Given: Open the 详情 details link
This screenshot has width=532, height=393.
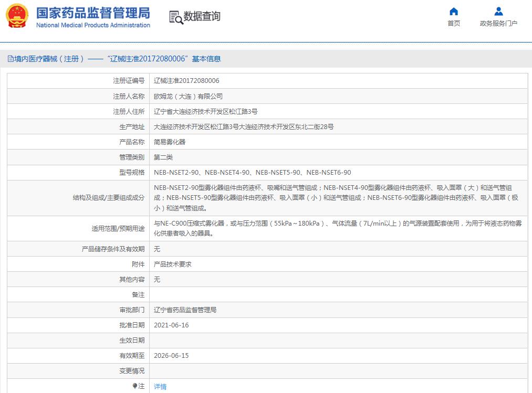Looking at the screenshot, I should pos(160,387).
